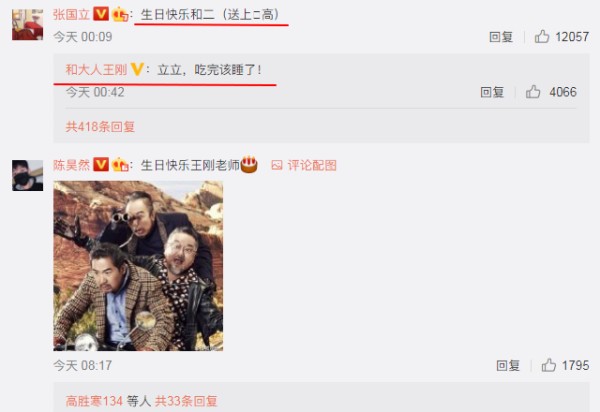
Task: Like 陈昊然's comment with thumbs-up
Action: point(549,365)
